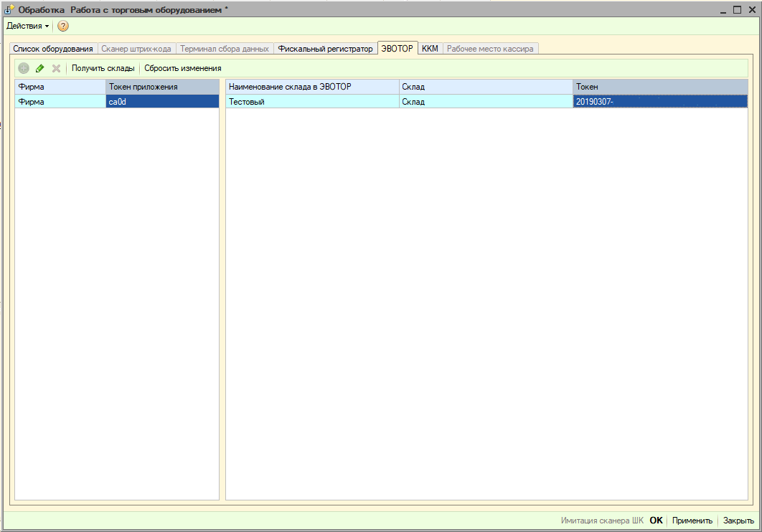Select the ca0d application token cell

click(x=162, y=102)
